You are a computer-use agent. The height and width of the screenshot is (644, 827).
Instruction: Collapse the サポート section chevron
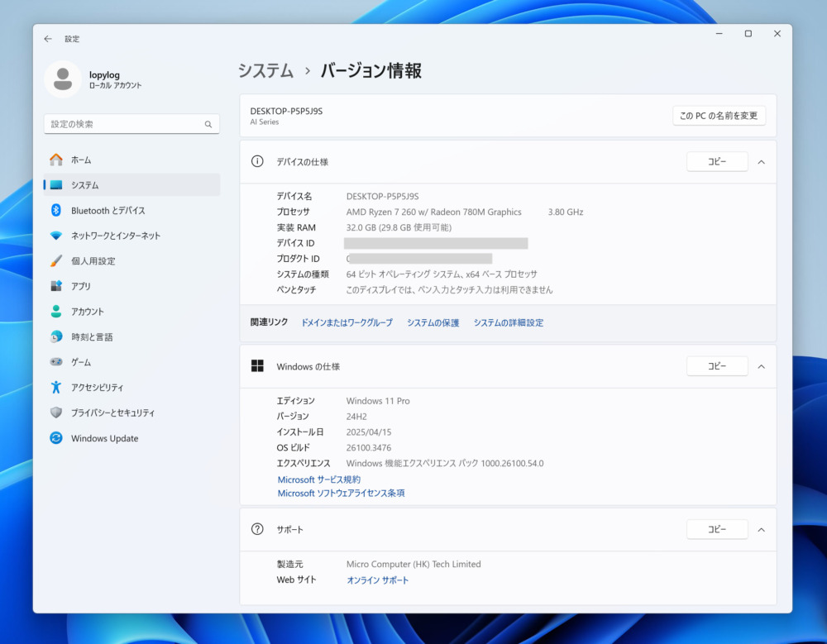[761, 530]
